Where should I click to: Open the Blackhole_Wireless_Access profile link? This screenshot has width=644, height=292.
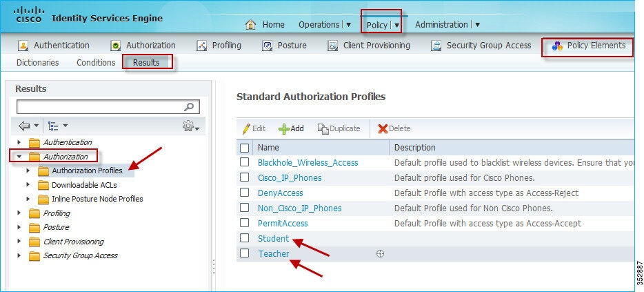(x=308, y=162)
